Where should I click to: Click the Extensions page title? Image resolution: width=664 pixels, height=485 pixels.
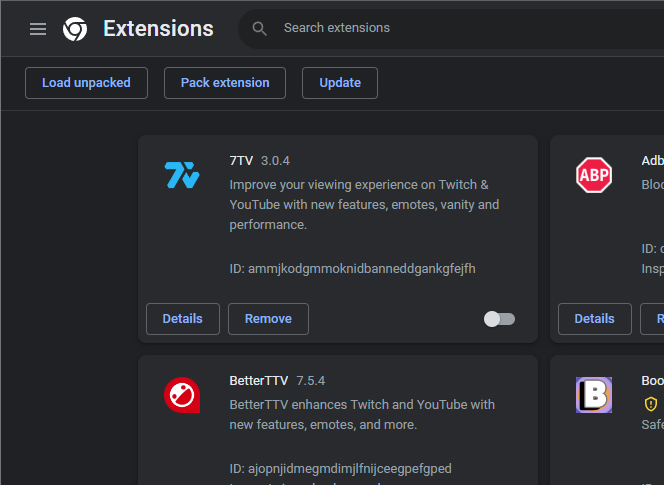click(158, 29)
